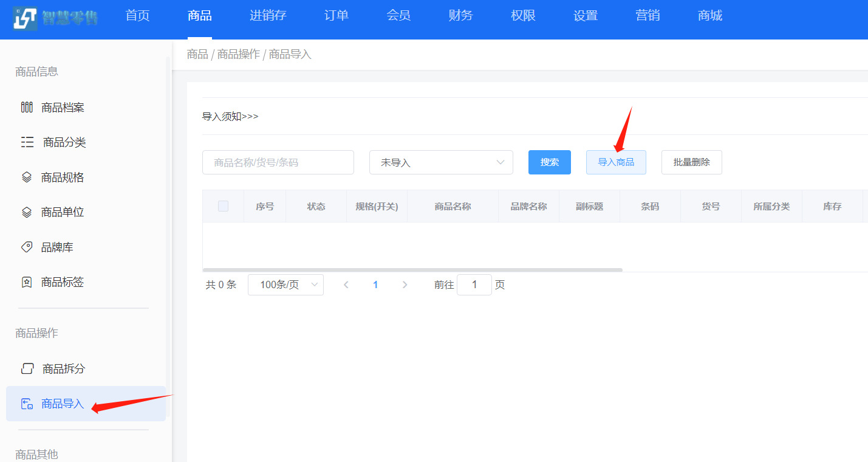Click the 所属分类 column header
The width and height of the screenshot is (868, 462).
(x=772, y=206)
